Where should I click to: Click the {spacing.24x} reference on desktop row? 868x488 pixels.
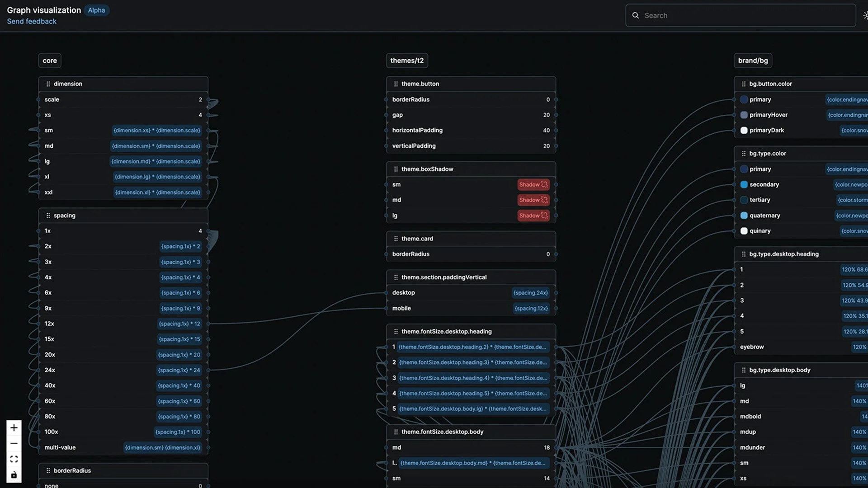(x=530, y=293)
